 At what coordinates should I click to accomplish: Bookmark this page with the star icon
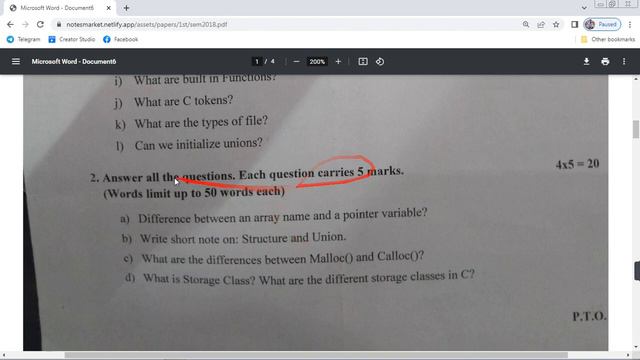(556, 24)
